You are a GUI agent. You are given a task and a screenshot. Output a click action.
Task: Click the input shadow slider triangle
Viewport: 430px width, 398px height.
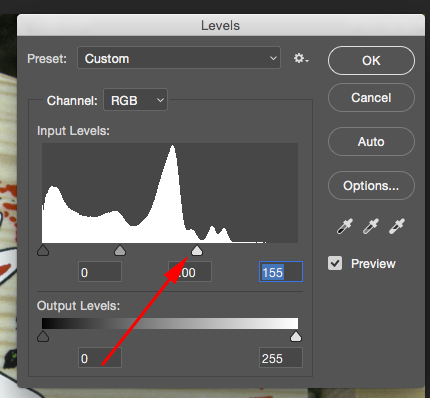43,250
